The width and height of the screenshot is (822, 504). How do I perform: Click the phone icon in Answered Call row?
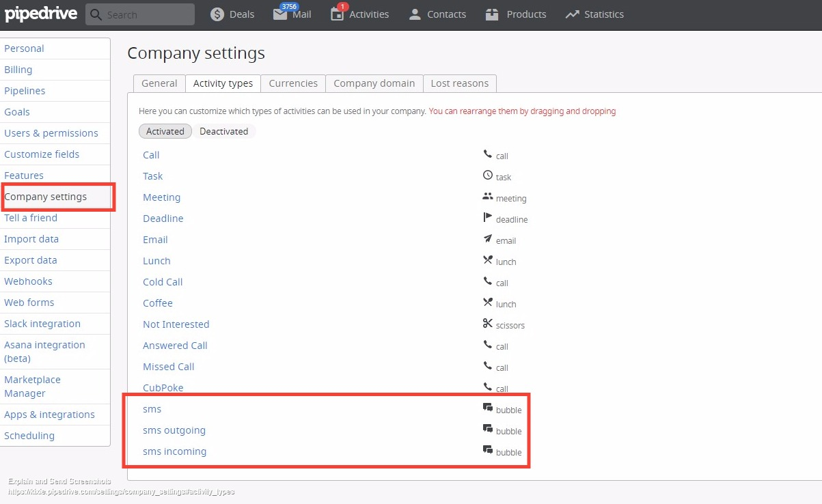(487, 346)
